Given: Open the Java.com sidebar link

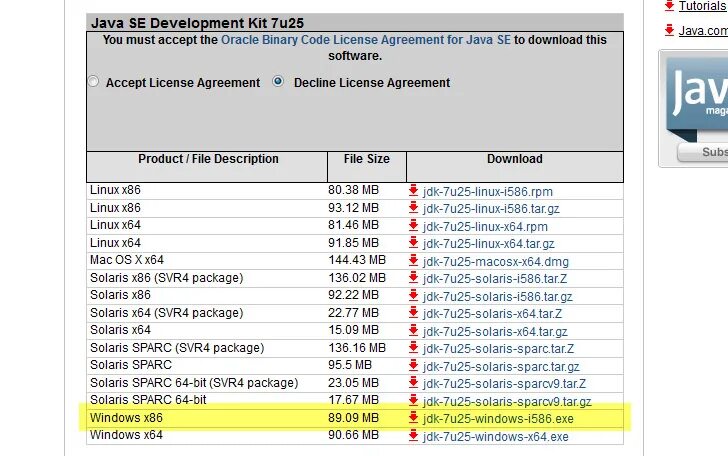Looking at the screenshot, I should point(703,31).
